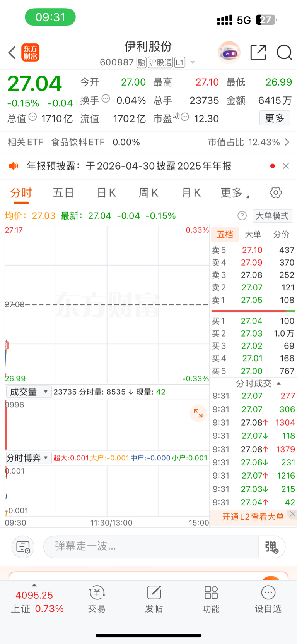Image resolution: width=297 pixels, height=644 pixels.
Task: Open 市值占比 12.43% chevron
Action: tap(287, 142)
